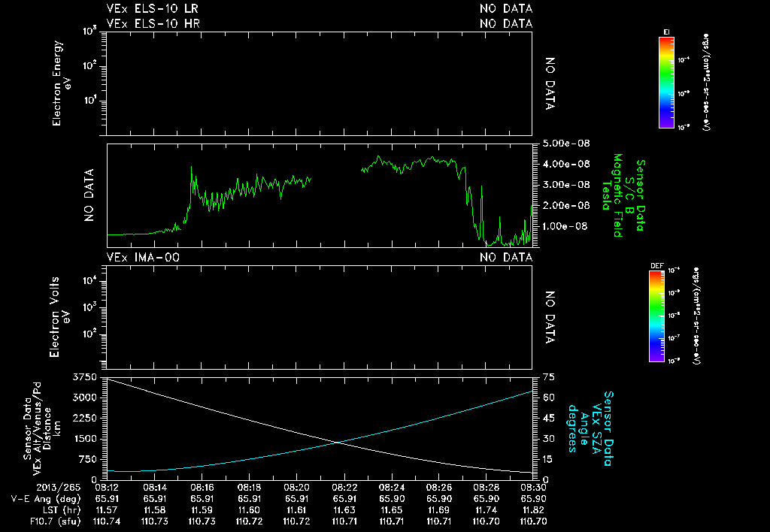Click the EI rainbow color bar
Screen dimensions: 770x532
(x=666, y=83)
